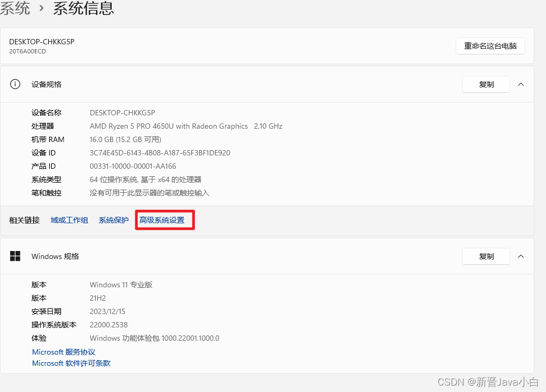The width and height of the screenshot is (546, 392).
Task: Select the install date 2023/12/15
Action: point(107,311)
